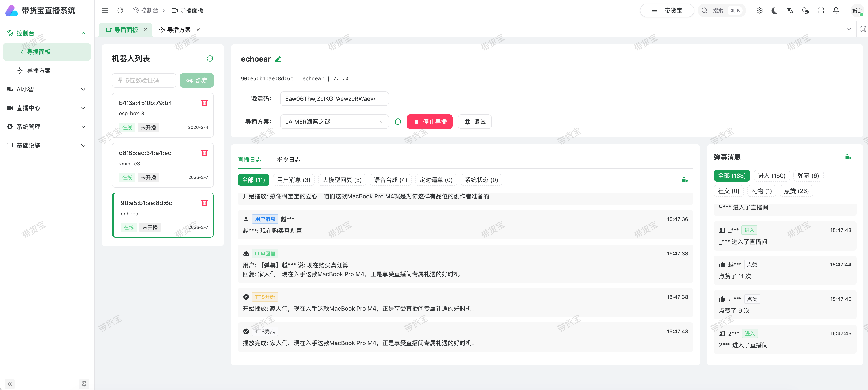Screen dimensions: 868x390
Task: Open notifications bell
Action: tap(836, 10)
